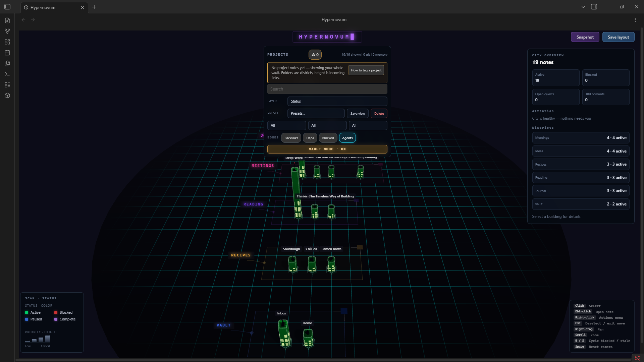Image resolution: width=644 pixels, height=362 pixels.
Task: Navigate back with the left arrow
Action: (x=23, y=20)
